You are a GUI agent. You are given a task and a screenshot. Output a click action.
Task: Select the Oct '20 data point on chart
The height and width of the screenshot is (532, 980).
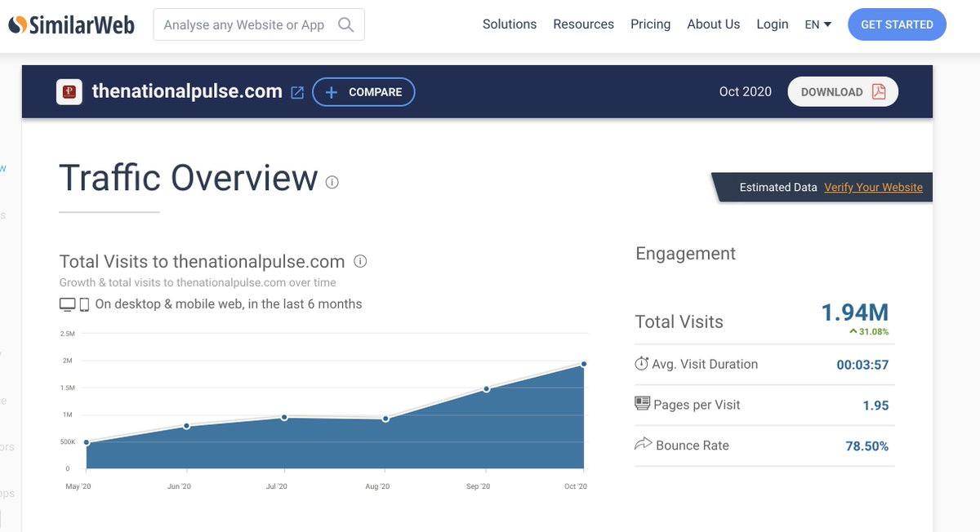pos(584,364)
